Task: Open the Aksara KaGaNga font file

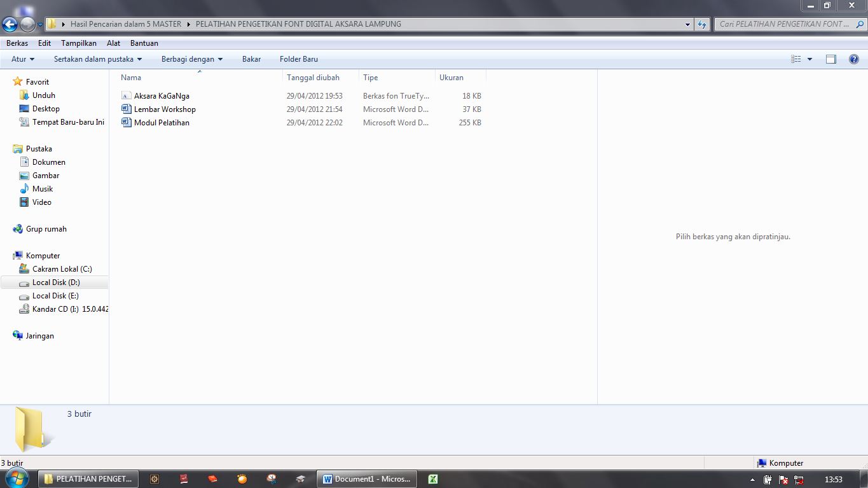Action: (160, 95)
